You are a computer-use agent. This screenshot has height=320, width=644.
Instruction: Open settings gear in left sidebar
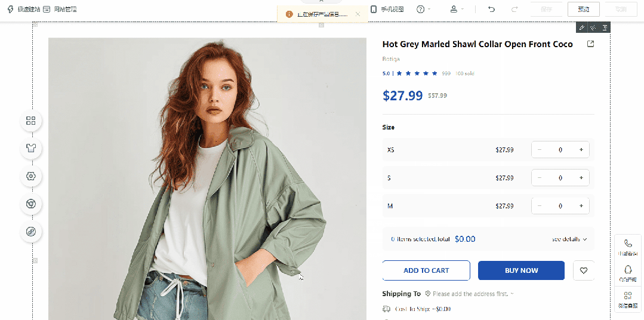click(x=31, y=176)
